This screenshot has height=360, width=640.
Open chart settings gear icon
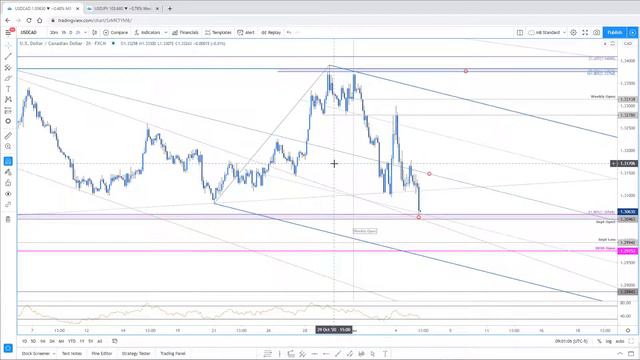[x=573, y=32]
